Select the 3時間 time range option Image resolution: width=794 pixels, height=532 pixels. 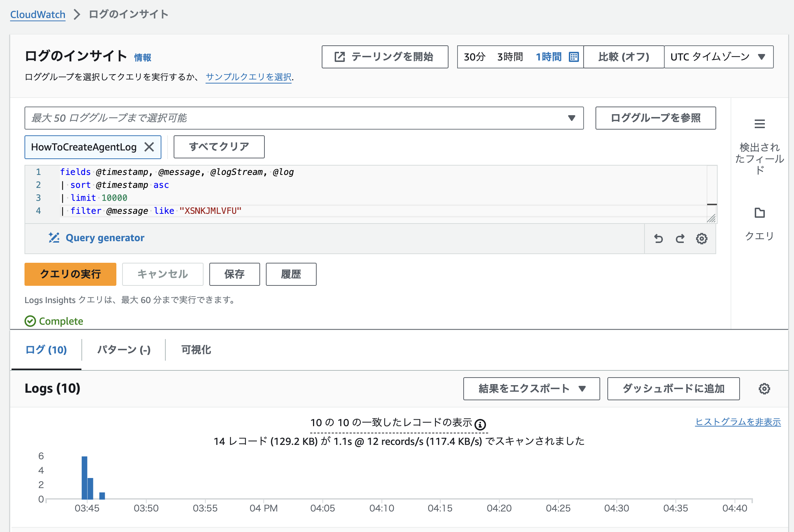pos(510,57)
